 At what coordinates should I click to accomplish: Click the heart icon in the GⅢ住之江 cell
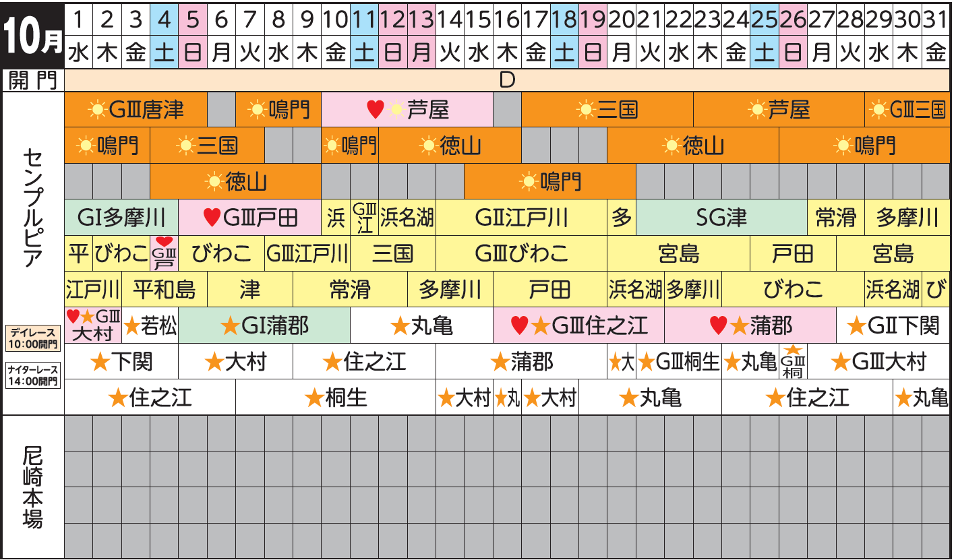[518, 327]
